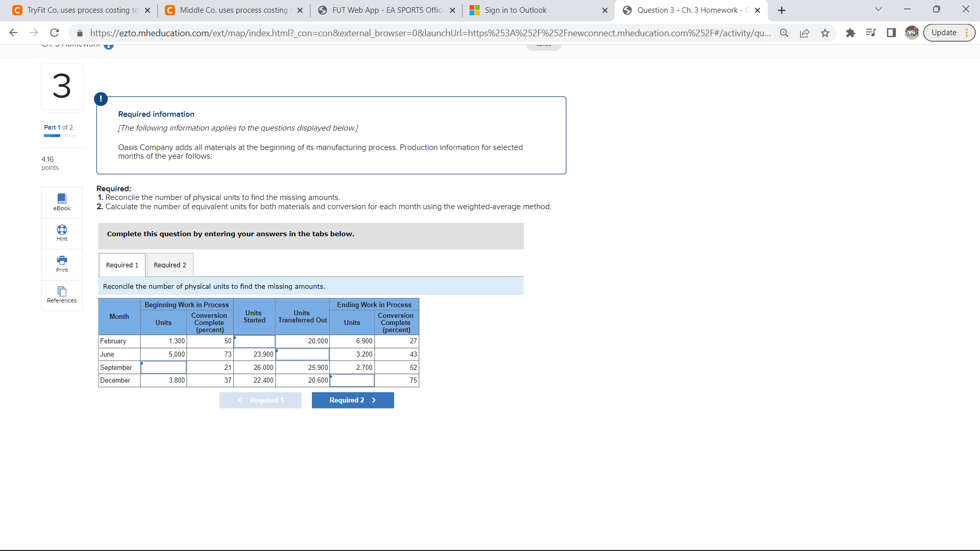
Task: Select the Sign in to Outlook browser tab
Action: [516, 10]
